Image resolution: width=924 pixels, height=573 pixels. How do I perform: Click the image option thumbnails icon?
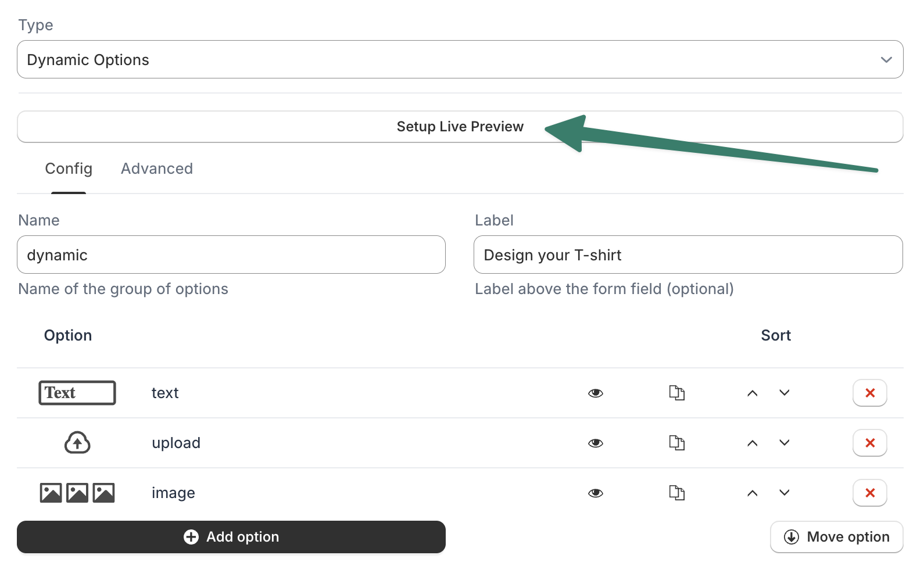pos(77,493)
